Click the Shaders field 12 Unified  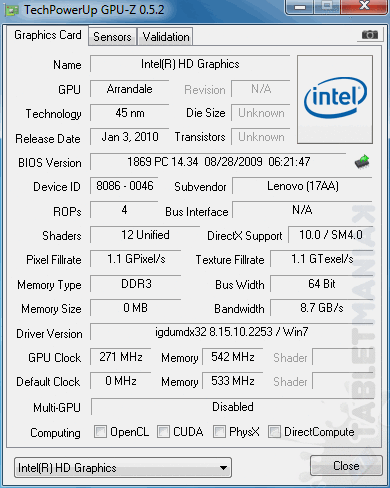coord(145,235)
